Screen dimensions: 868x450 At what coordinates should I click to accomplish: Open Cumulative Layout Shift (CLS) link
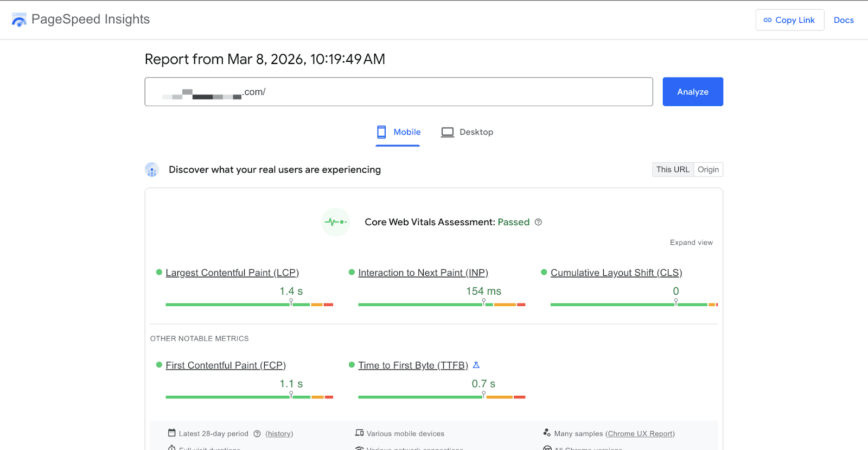click(x=616, y=272)
